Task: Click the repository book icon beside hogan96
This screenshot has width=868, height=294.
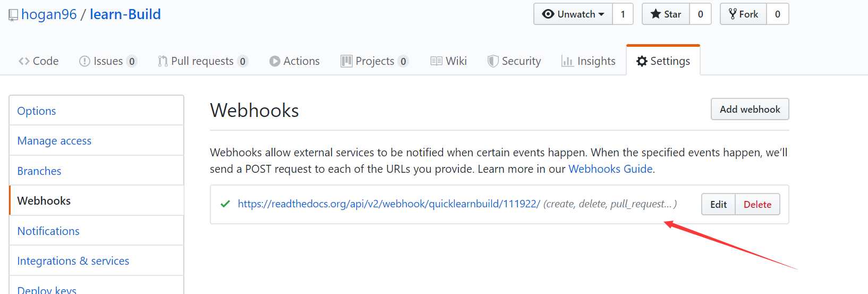Action: 13,15
